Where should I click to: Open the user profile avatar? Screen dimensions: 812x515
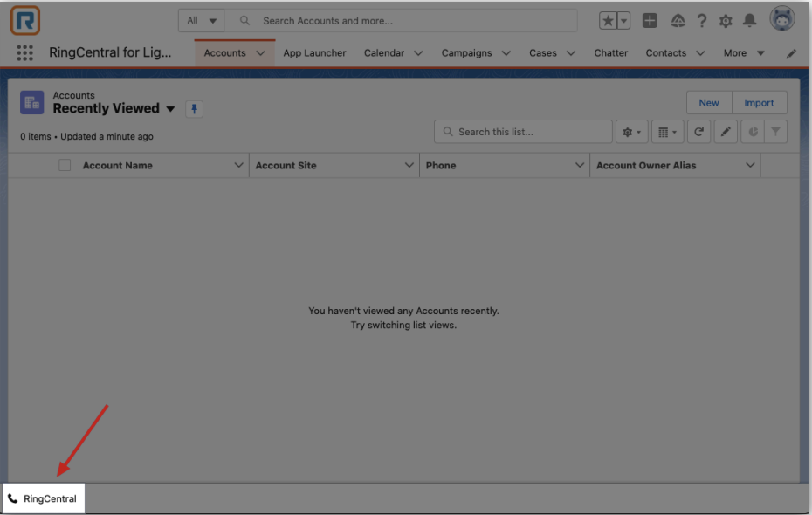tap(782, 20)
